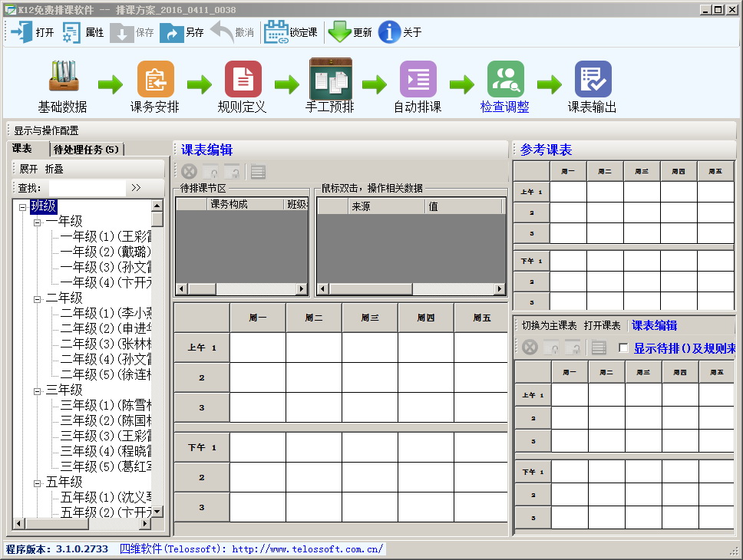
Task: Open the 显示与操作配置 bar
Action: (x=46, y=130)
